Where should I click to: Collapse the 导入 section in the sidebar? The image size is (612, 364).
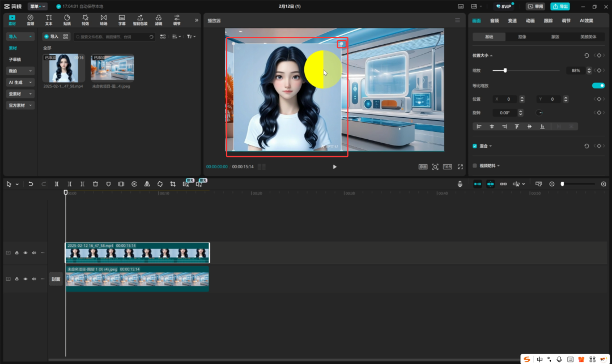(20, 37)
